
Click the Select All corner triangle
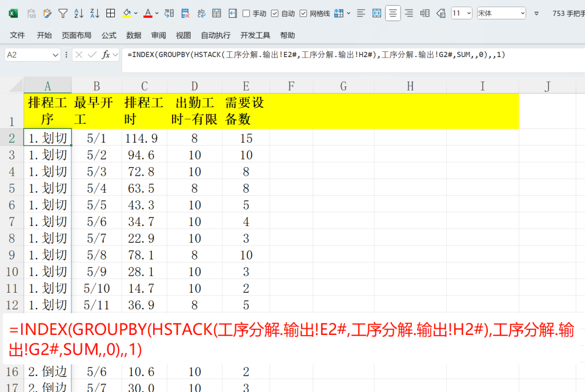[x=16, y=86]
